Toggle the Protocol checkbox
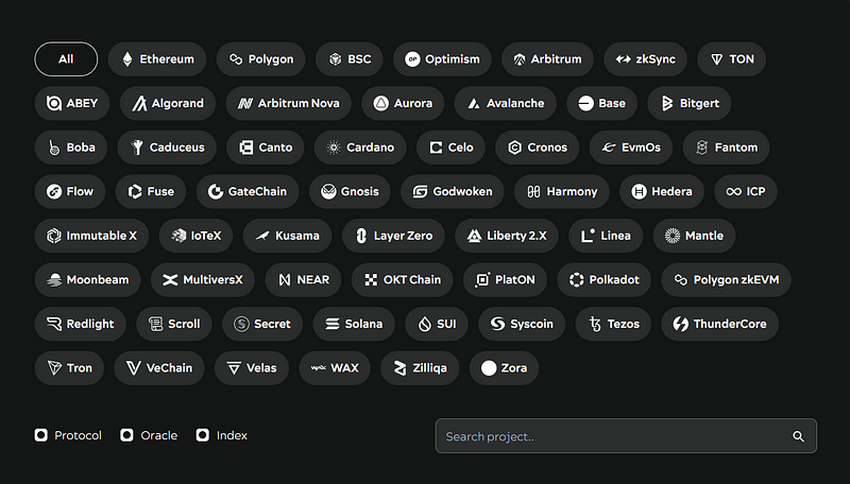The image size is (850, 484). [x=41, y=435]
